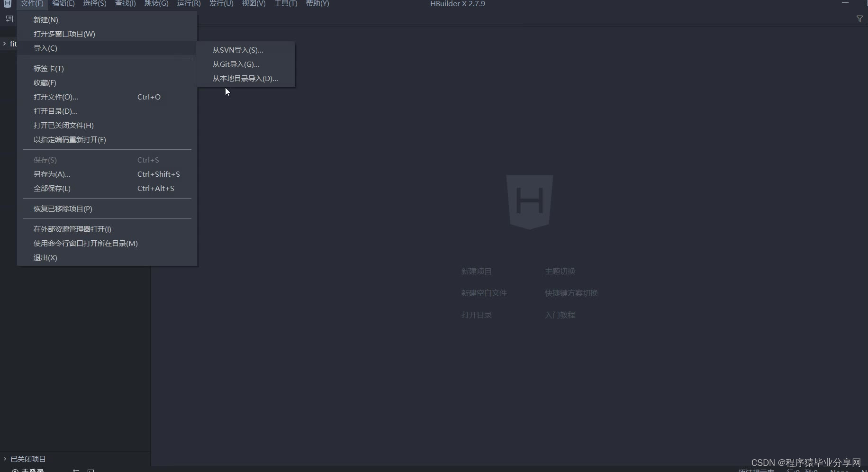868x472 pixels.
Task: Select 在外部资源管理器打开(I) entry
Action: (x=107, y=229)
